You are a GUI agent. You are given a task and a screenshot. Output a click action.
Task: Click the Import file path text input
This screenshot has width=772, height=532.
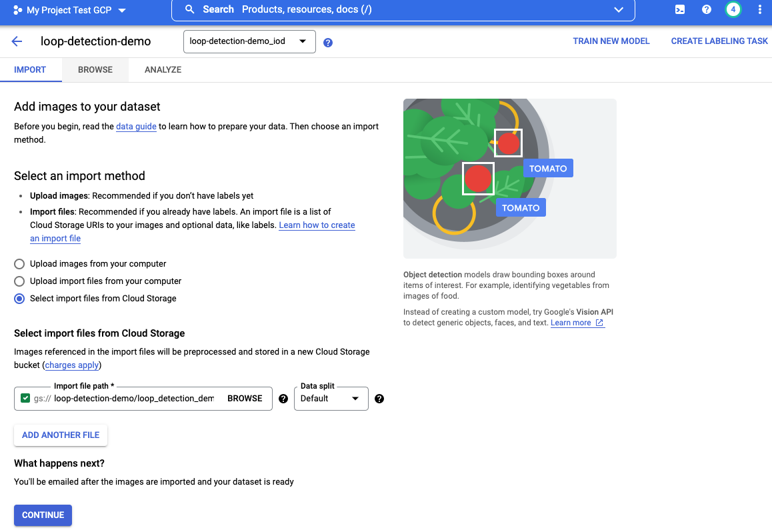[x=134, y=399]
